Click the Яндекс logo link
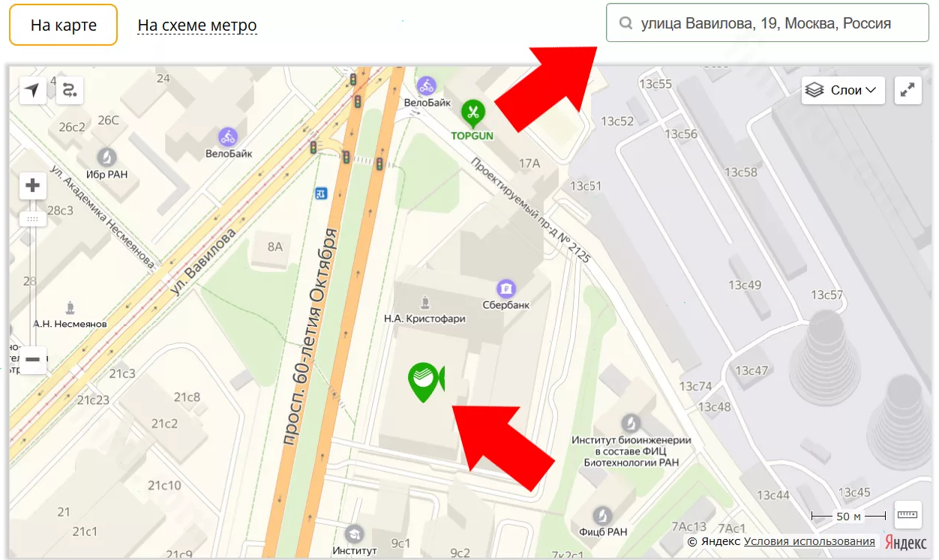Image resolution: width=939 pixels, height=560 pixels. click(905, 542)
